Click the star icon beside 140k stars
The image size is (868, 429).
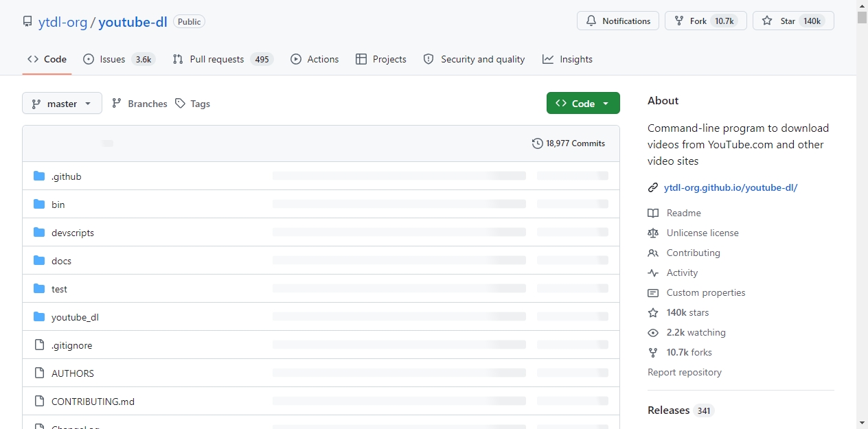pos(653,312)
